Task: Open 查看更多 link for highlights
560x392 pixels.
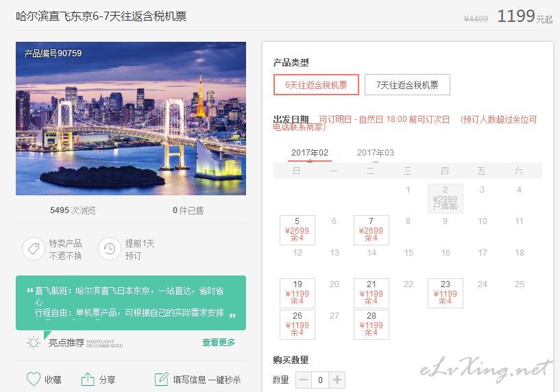Action: coord(219,343)
